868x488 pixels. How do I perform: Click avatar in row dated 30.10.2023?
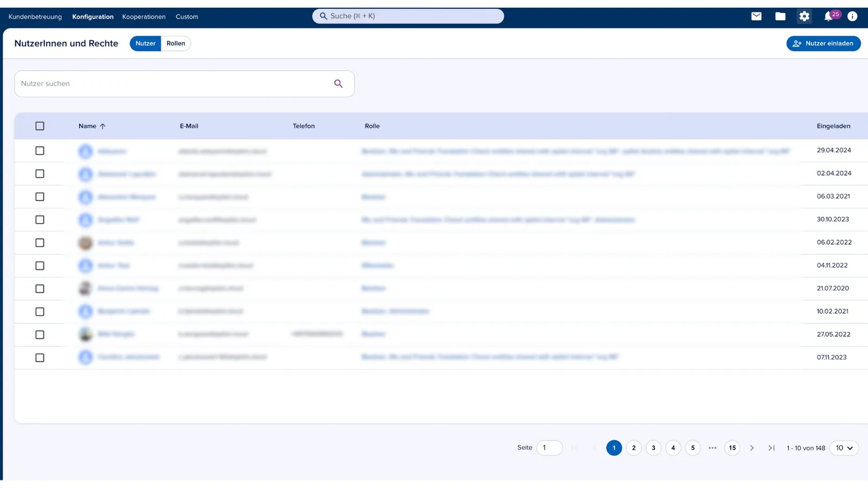click(x=85, y=220)
